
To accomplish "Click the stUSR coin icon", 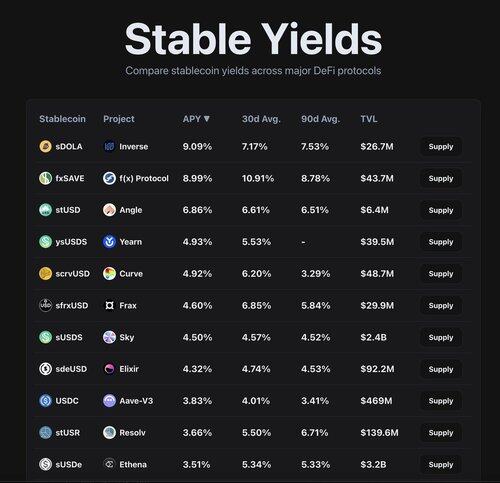I will pos(45,433).
